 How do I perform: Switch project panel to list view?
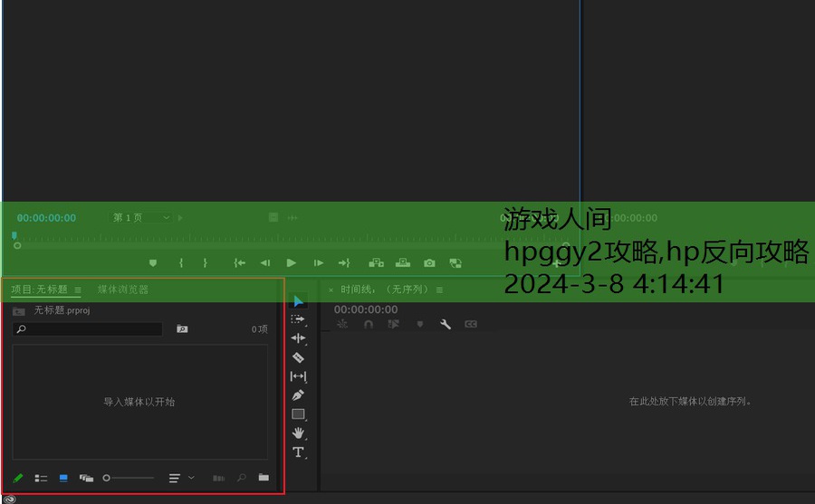[x=41, y=478]
